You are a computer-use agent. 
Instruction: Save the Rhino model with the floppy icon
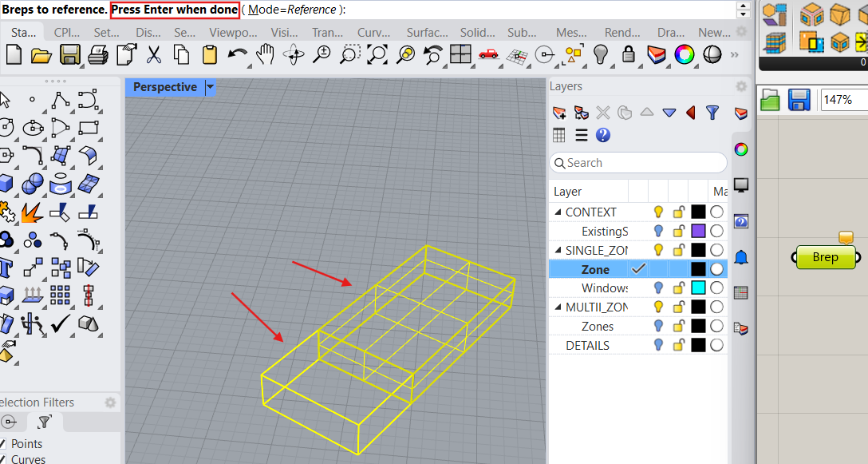point(70,55)
